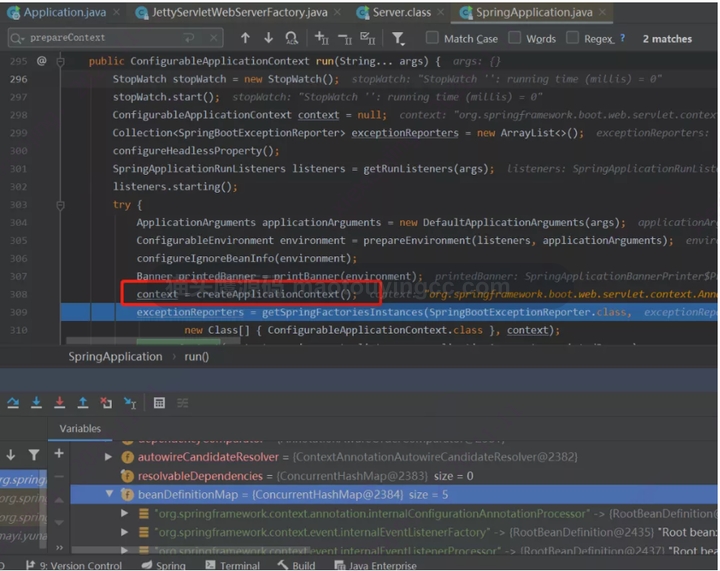This screenshot has width=720, height=571.
Task: Jump to next search occurrence arrow
Action: pos(269,38)
